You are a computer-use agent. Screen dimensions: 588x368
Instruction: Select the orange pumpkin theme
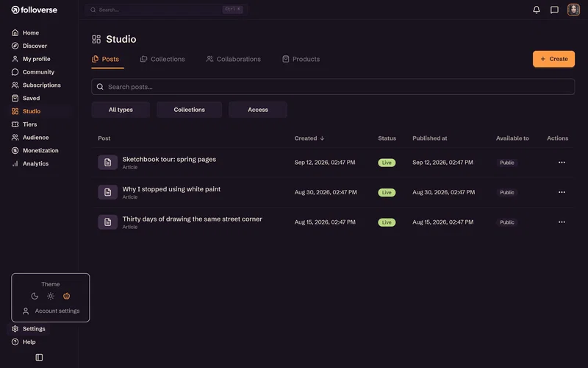(x=66, y=297)
